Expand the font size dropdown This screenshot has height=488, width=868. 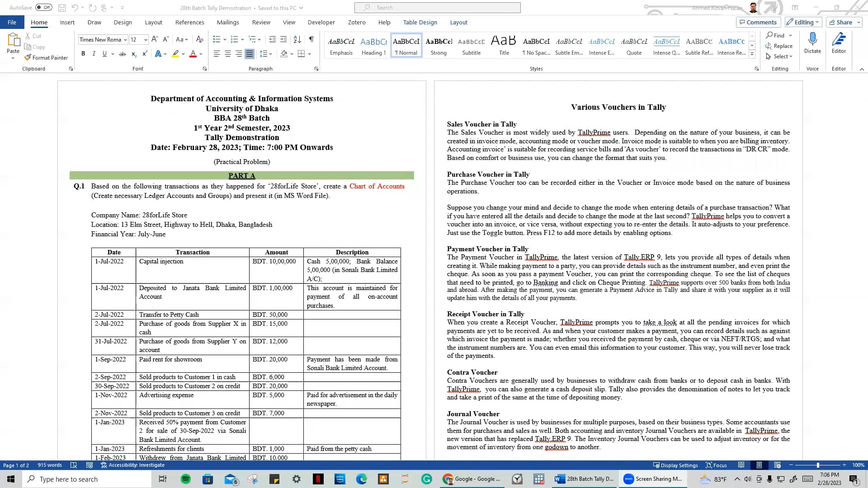point(146,40)
